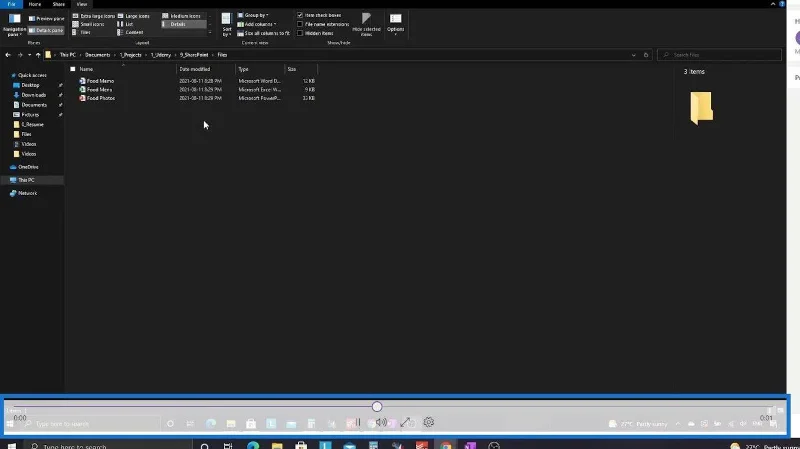This screenshot has width=800, height=449.
Task: Open Add columns dropdown
Action: pos(257,24)
